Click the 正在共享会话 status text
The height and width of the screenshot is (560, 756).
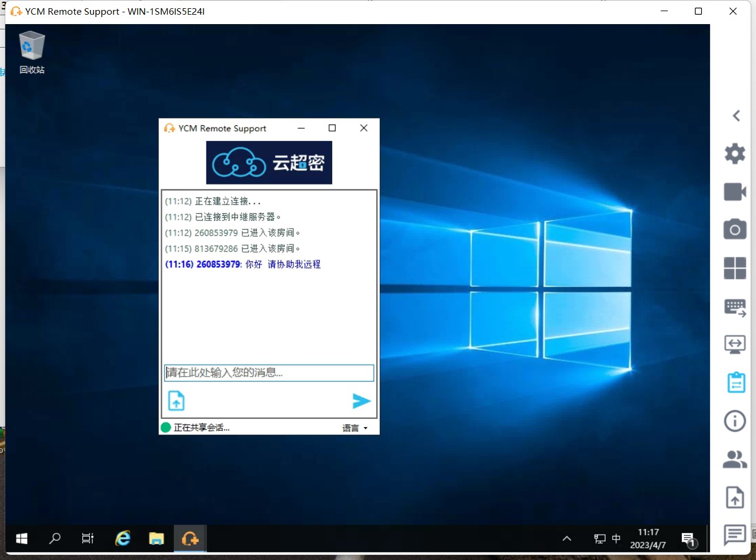tap(202, 428)
